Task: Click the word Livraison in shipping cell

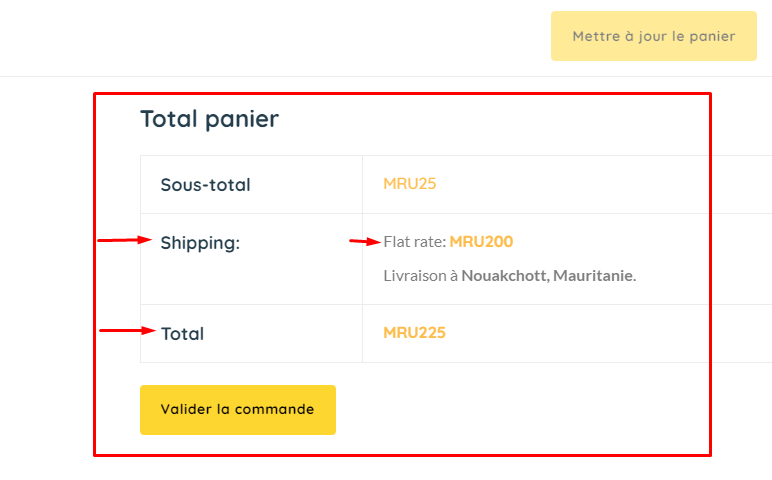Action: point(415,276)
